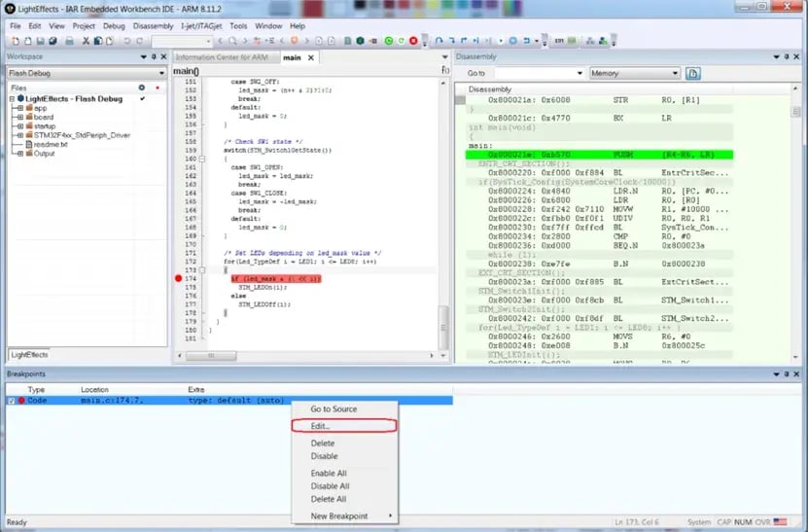
Task: Expand the STM32F4xx_StdPeriph_Driver folder
Action: point(20,135)
